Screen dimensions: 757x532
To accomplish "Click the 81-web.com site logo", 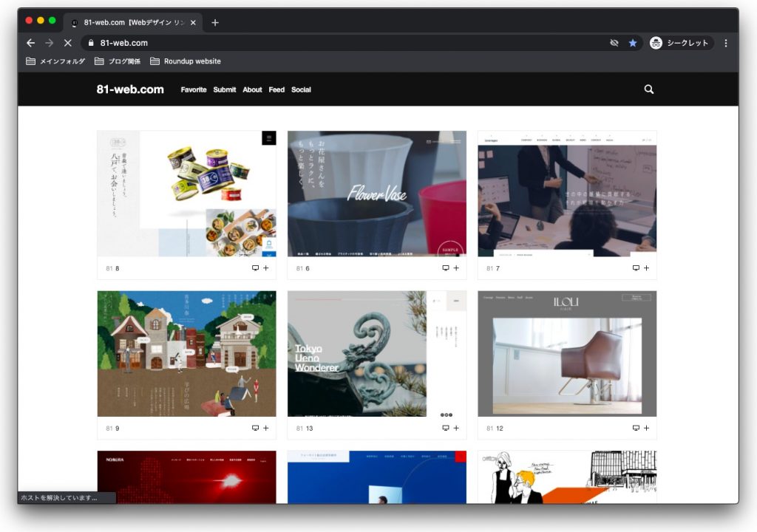I will 130,89.
